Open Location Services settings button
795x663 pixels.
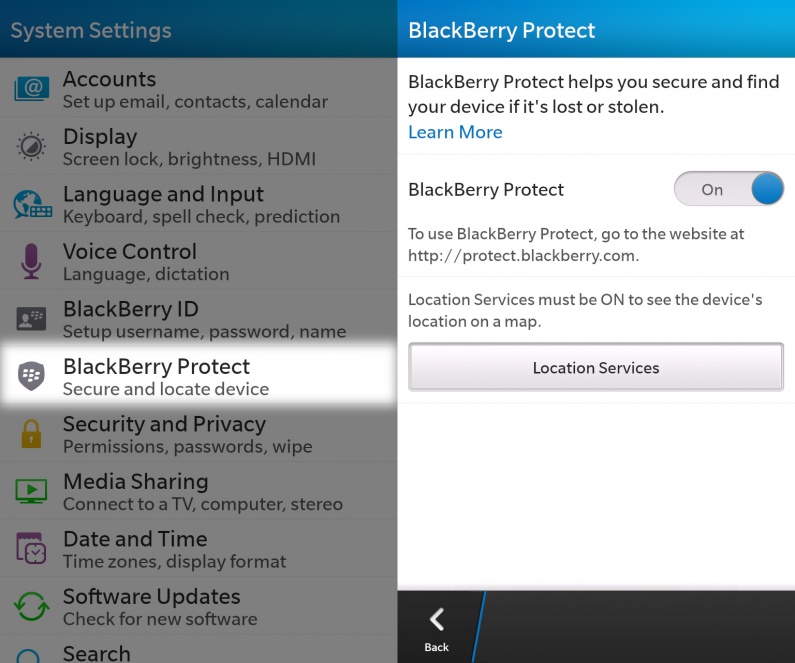(596, 367)
